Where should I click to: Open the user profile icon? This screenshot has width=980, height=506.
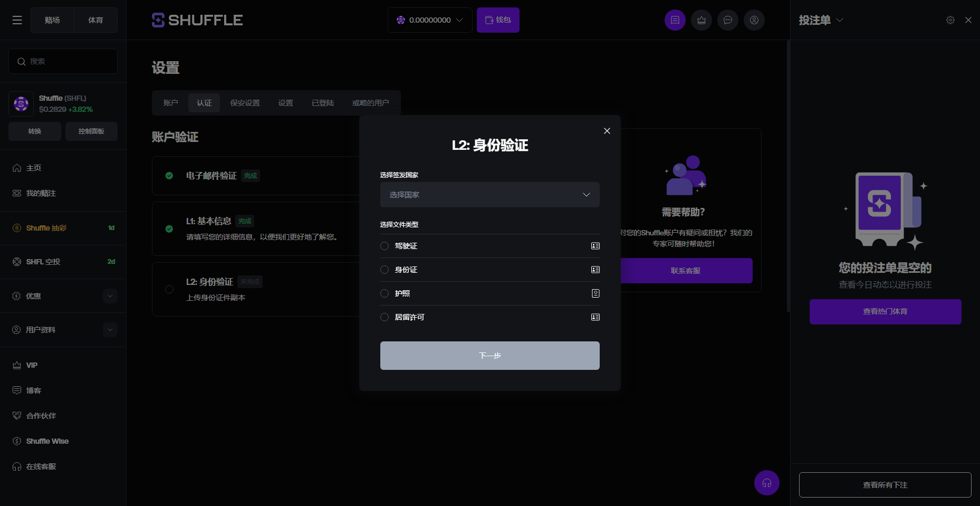click(x=754, y=20)
